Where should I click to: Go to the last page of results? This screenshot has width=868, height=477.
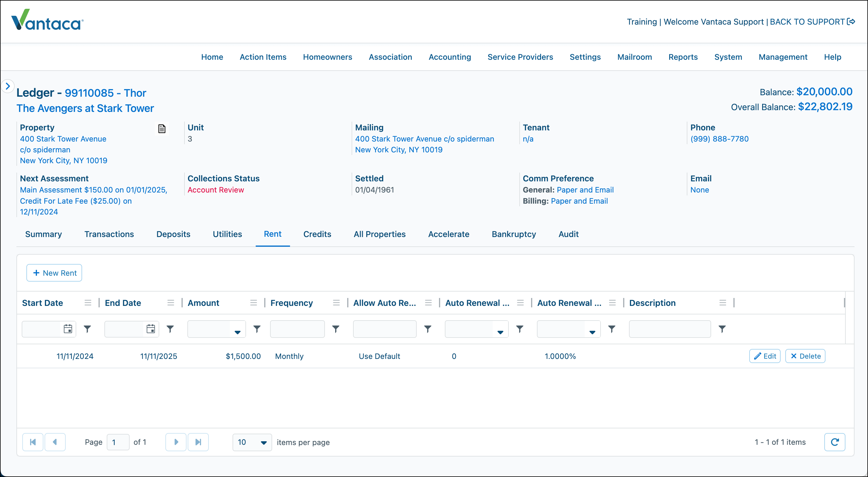198,442
